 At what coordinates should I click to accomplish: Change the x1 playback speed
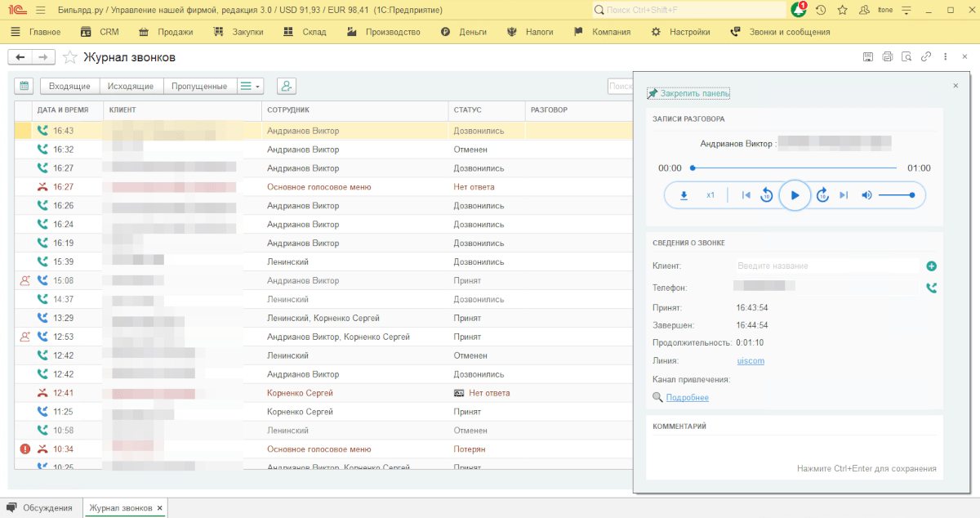[x=710, y=195]
